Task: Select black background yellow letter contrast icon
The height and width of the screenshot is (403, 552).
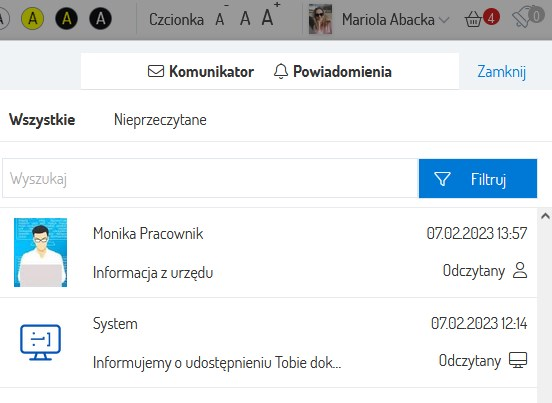Action: tap(67, 18)
